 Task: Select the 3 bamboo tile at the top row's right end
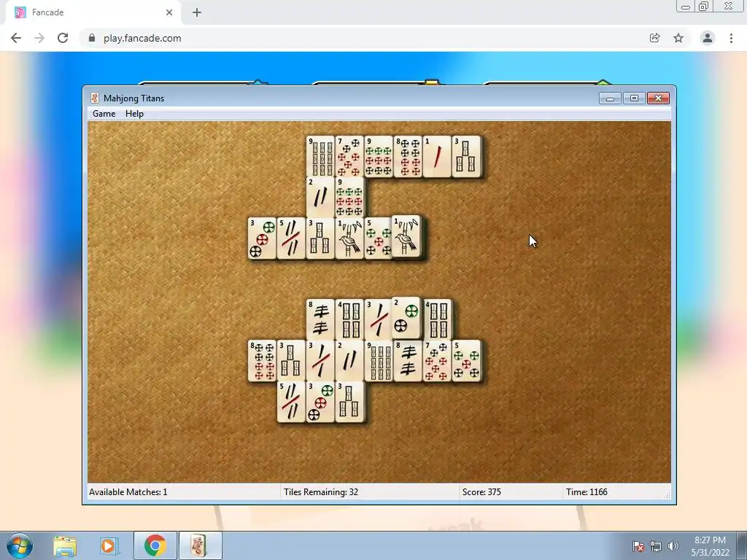[x=466, y=157]
